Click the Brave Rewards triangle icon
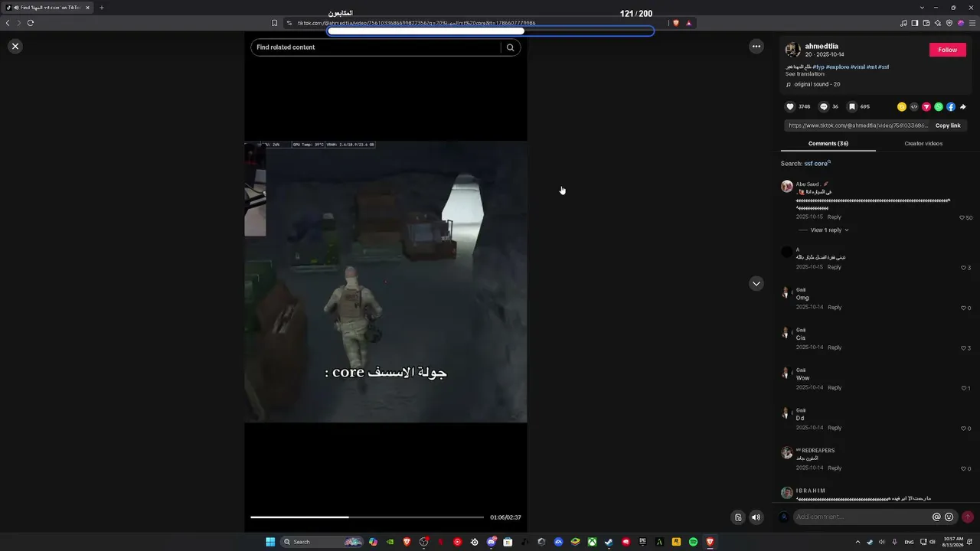The width and height of the screenshot is (980, 551). (x=688, y=23)
